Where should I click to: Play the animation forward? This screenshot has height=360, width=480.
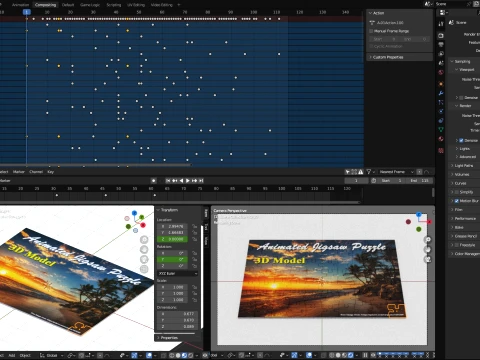tap(188, 181)
